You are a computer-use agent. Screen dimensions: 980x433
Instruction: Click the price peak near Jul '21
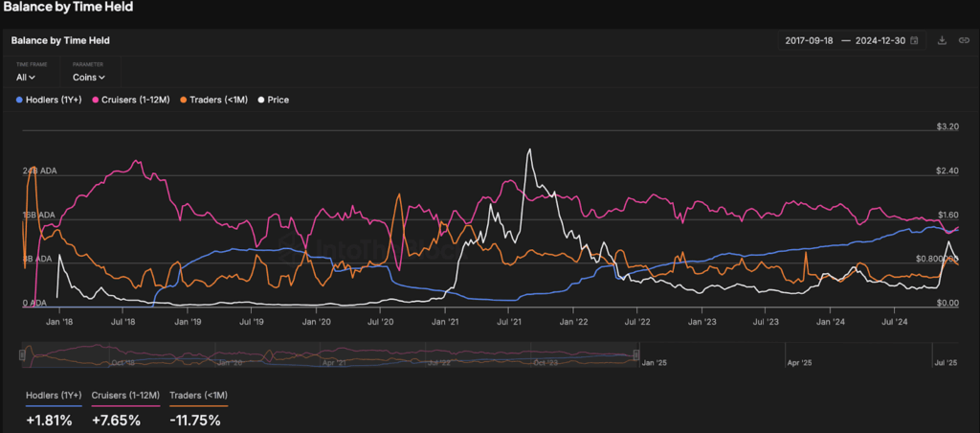coord(529,150)
